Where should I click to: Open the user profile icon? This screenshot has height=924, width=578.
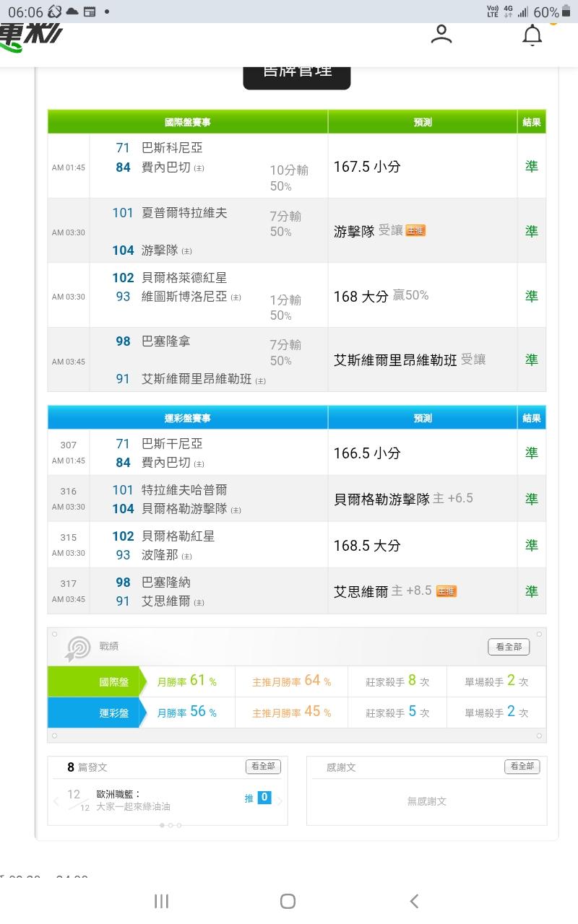pos(441,35)
